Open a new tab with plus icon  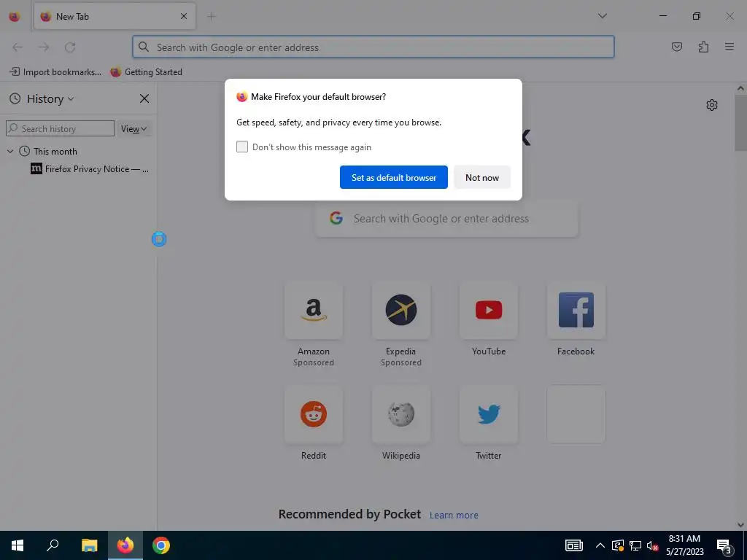(211, 16)
